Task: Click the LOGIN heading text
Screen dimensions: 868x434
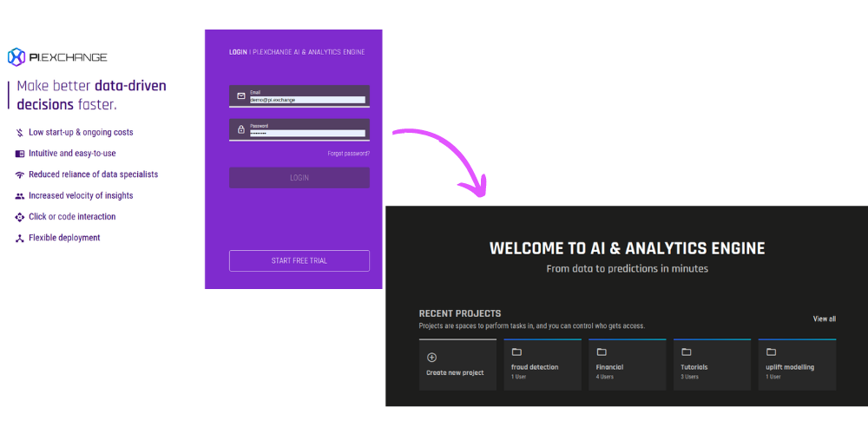Action: pos(238,52)
